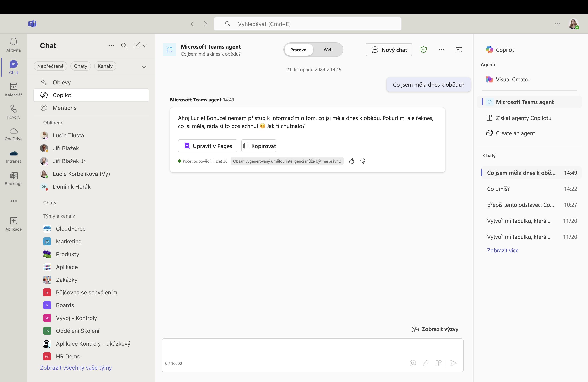The image size is (588, 382).
Task: Open the CloudForce team
Action: [x=91, y=229]
